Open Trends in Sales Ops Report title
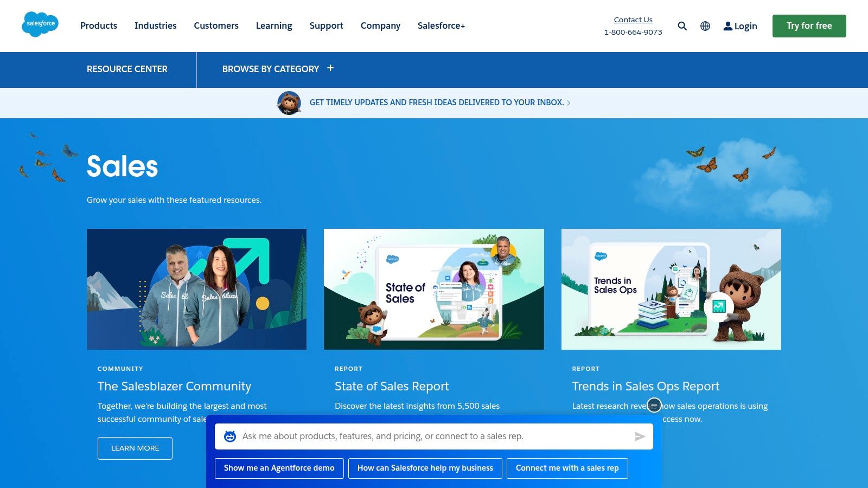 click(646, 386)
